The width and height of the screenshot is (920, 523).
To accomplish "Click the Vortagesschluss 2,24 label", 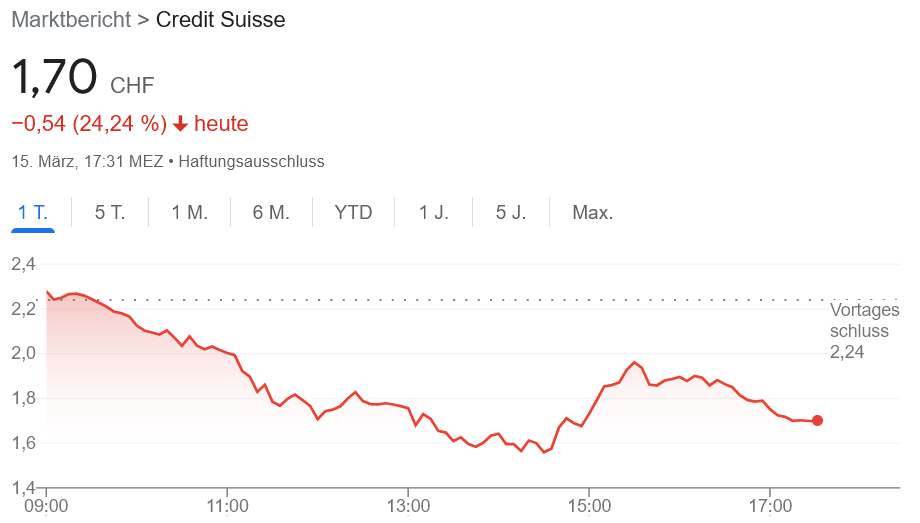I will click(864, 330).
